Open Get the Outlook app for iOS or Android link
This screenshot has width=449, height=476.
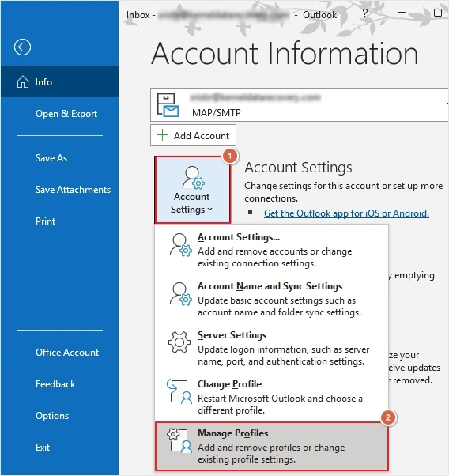pos(346,213)
